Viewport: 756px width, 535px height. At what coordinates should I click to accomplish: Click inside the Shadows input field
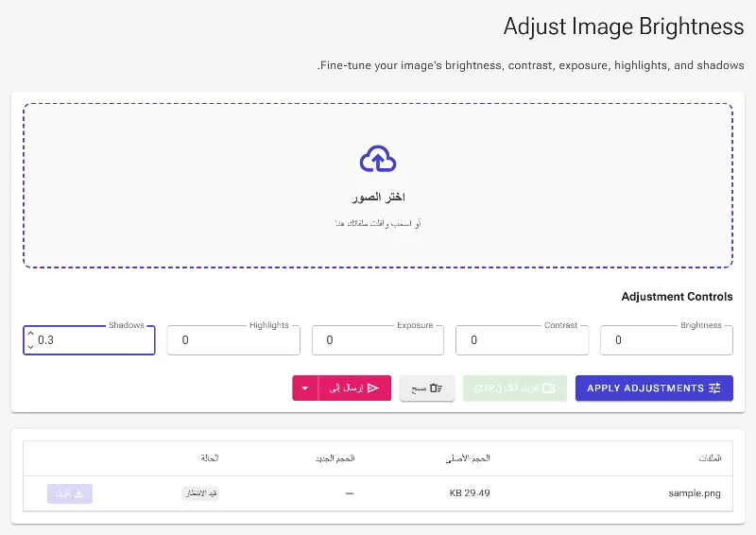[89, 340]
